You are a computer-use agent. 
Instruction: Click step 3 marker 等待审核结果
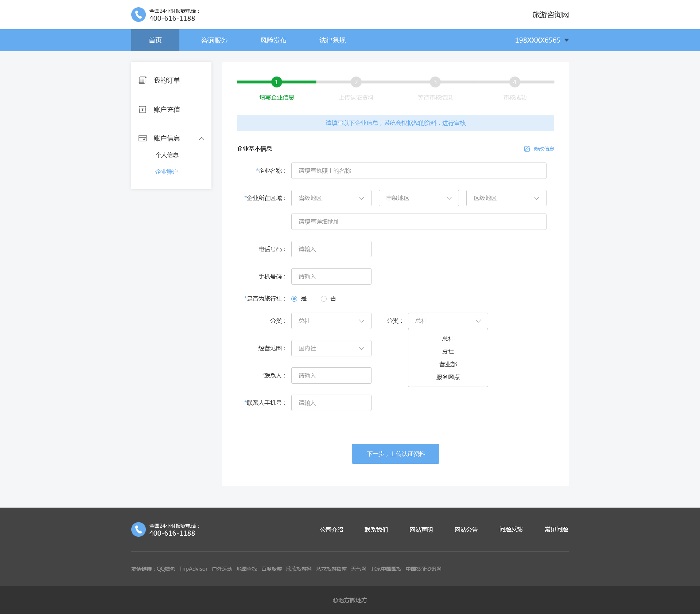point(435,82)
